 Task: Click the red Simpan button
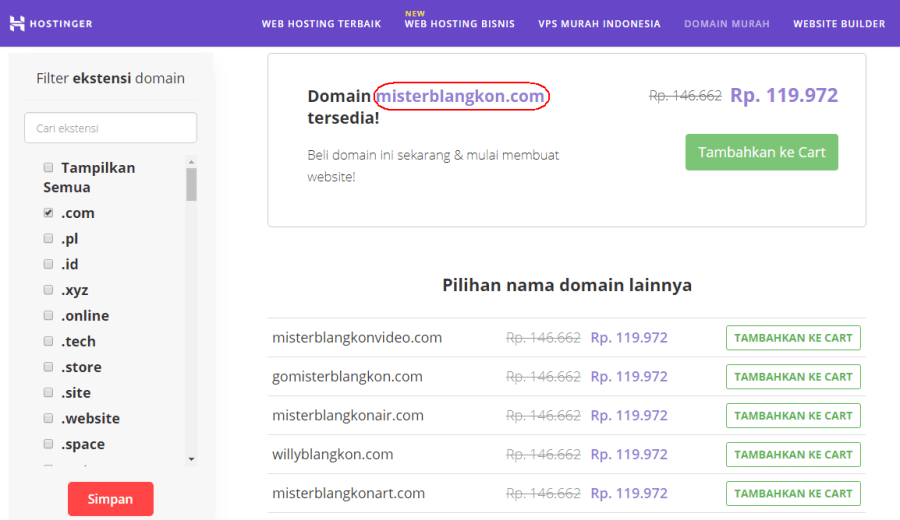coord(110,499)
